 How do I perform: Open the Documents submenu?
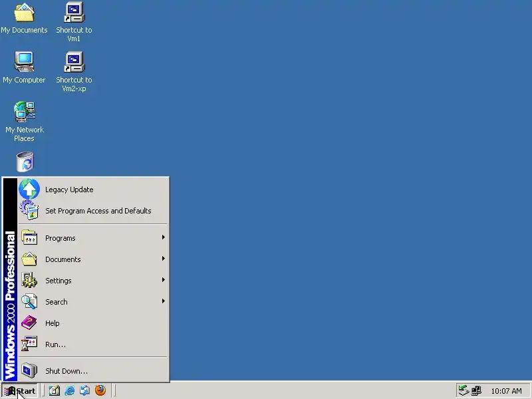click(93, 259)
